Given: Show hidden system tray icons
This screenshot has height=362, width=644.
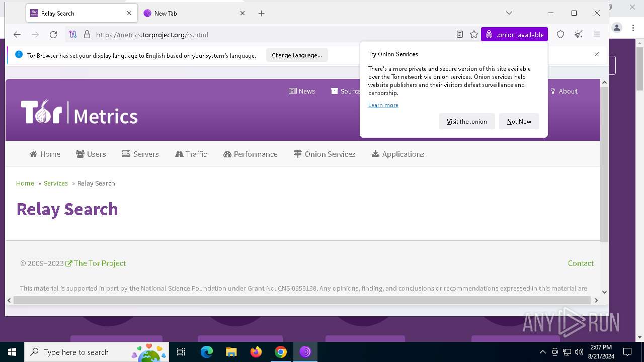Looking at the screenshot, I should tap(542, 352).
